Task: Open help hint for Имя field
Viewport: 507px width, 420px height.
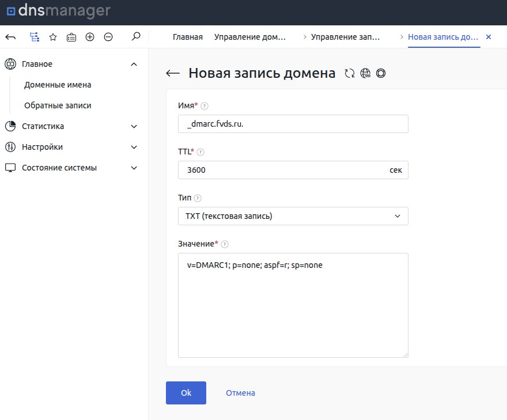Action: pos(205,106)
